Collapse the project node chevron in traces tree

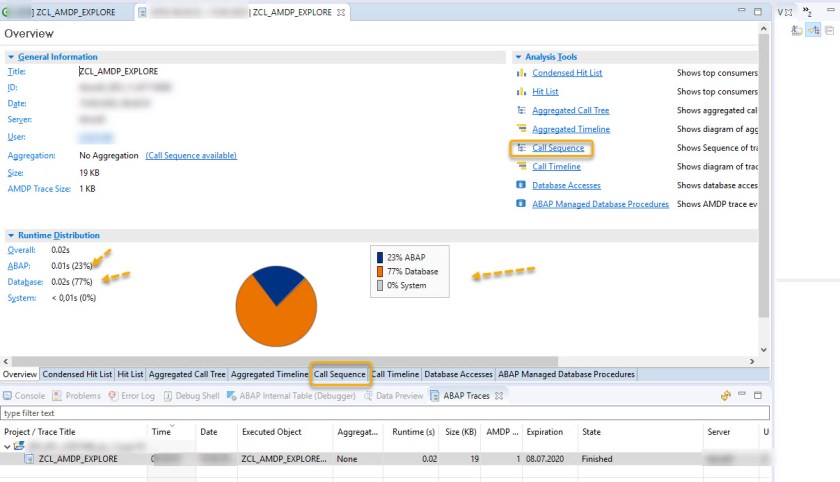[7, 446]
